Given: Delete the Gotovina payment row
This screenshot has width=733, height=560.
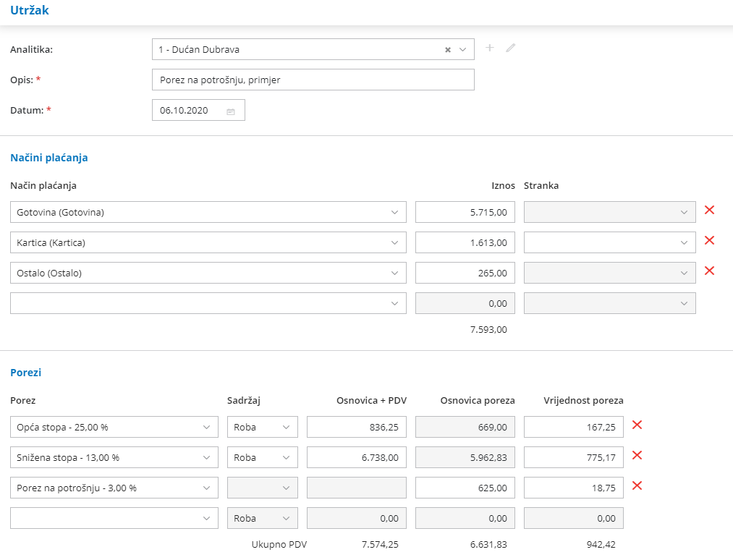Looking at the screenshot, I should [x=709, y=210].
